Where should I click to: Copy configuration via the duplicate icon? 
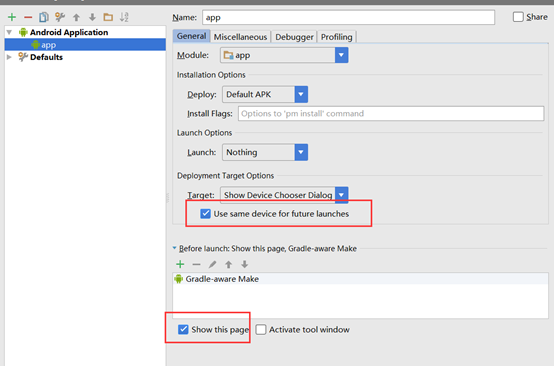coord(44,17)
